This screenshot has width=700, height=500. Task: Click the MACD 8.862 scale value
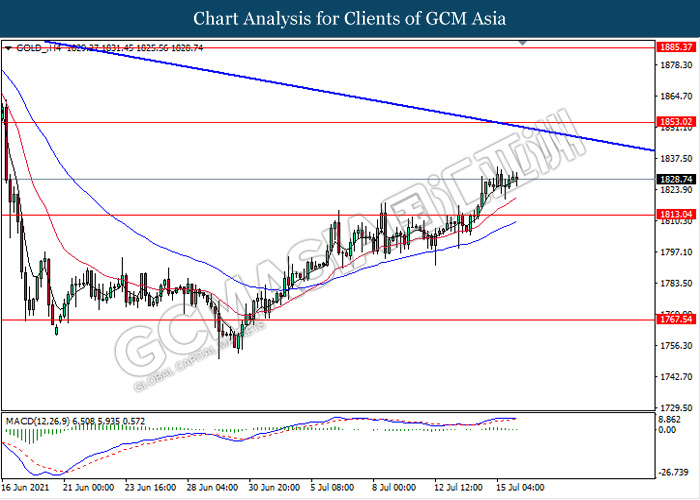pyautogui.click(x=670, y=420)
